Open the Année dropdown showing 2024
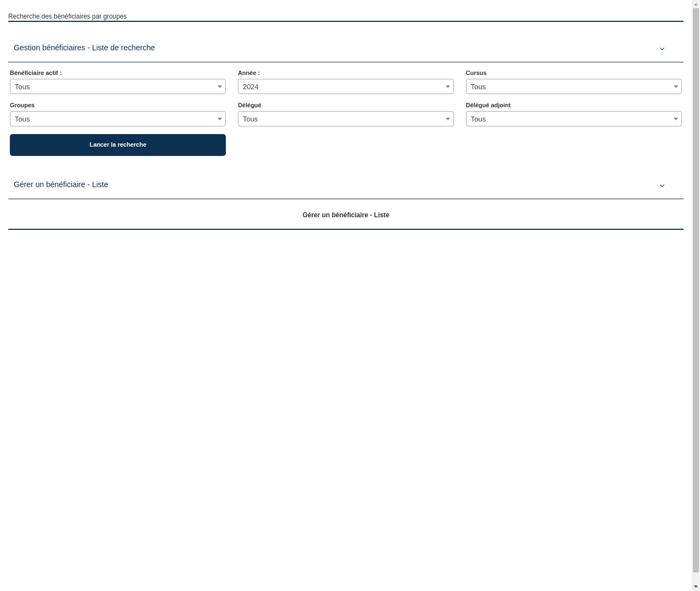This screenshot has height=591, width=700. click(x=346, y=86)
